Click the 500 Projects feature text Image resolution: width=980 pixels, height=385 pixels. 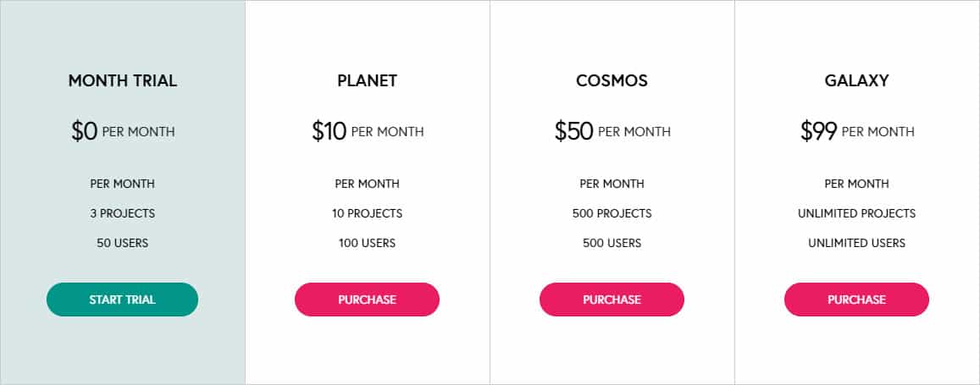pyautogui.click(x=612, y=213)
